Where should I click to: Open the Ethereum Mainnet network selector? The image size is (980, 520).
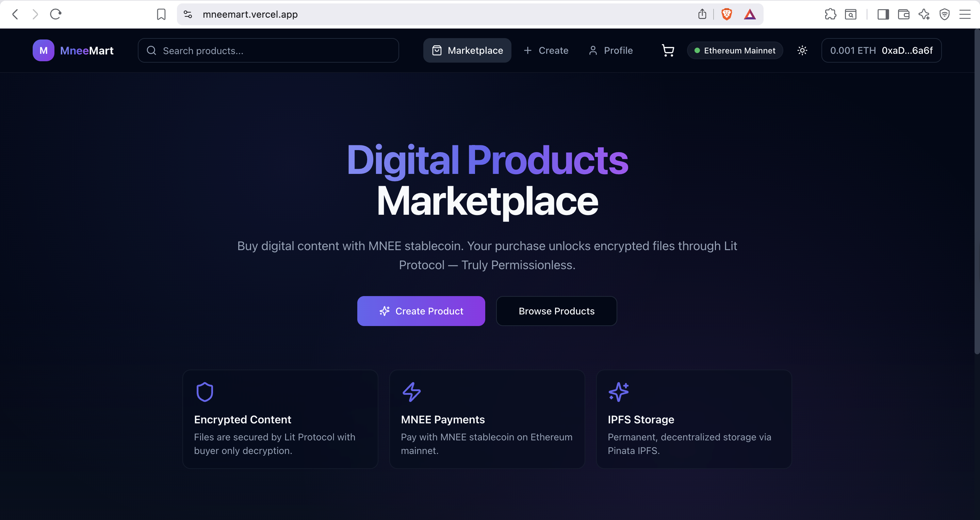[x=735, y=51]
